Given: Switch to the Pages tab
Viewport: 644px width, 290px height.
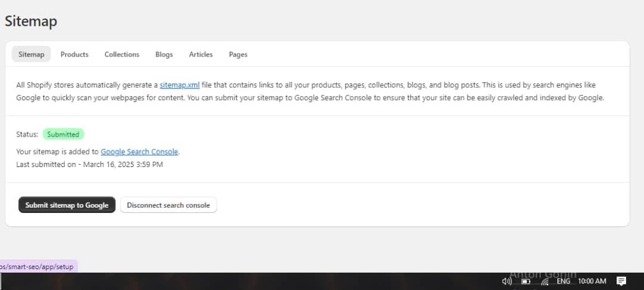Looking at the screenshot, I should (x=238, y=54).
